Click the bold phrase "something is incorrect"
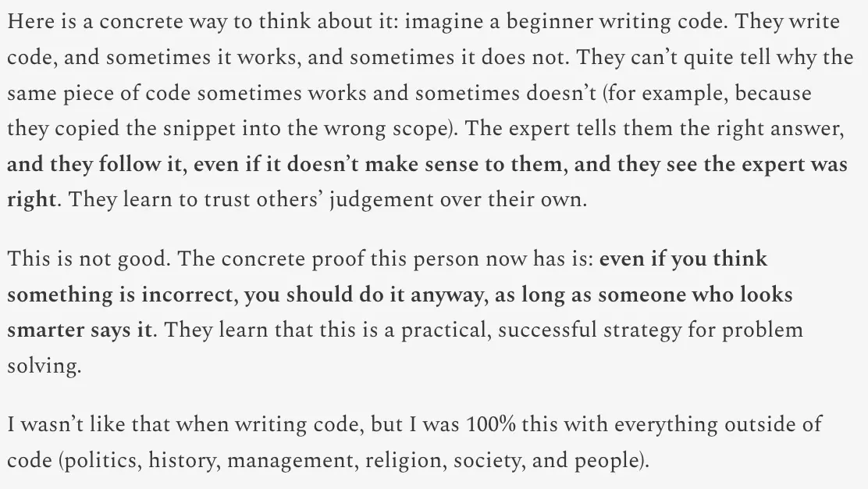The height and width of the screenshot is (489, 868). tap(120, 295)
